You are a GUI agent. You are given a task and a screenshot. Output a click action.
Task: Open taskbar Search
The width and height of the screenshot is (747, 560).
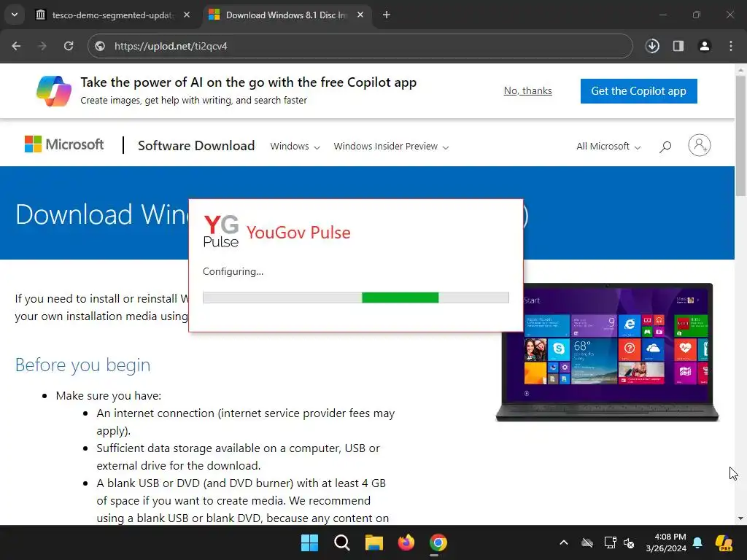tap(341, 542)
